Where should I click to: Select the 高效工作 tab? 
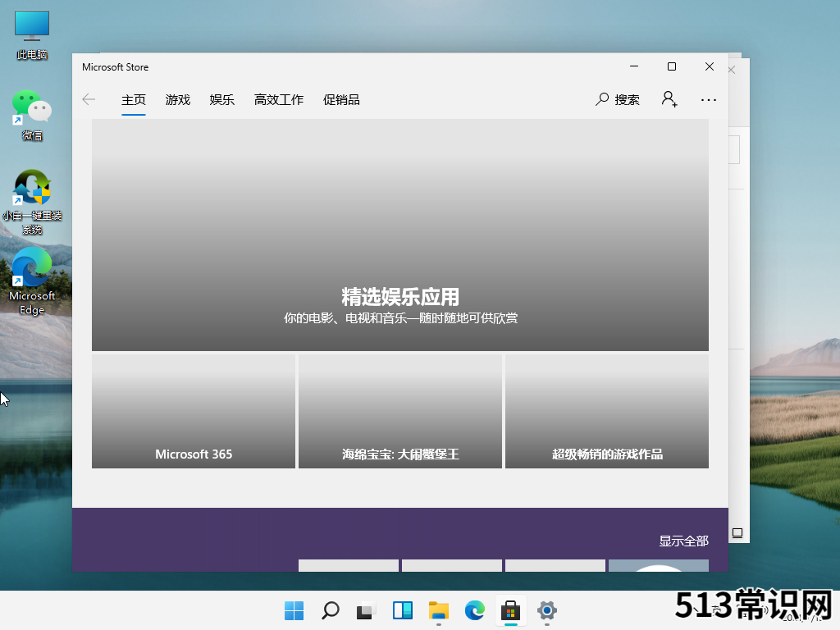(278, 99)
